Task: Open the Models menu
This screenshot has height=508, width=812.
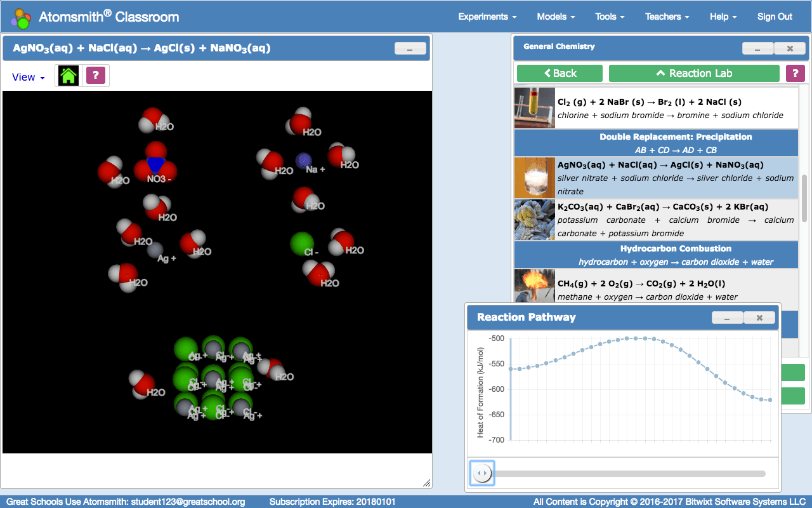Action: click(x=556, y=17)
